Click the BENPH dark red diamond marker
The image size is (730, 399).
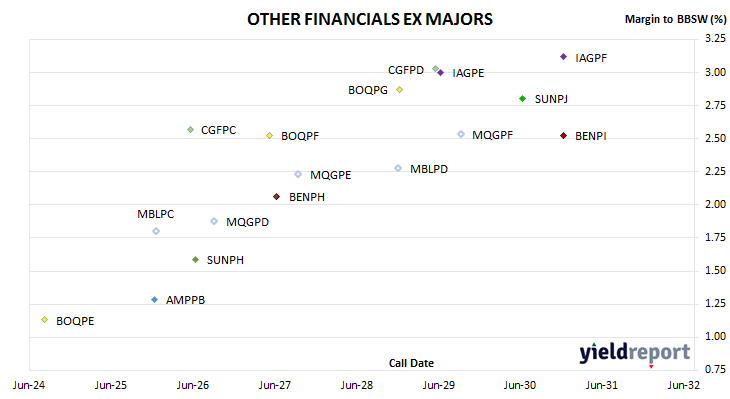pyautogui.click(x=277, y=196)
